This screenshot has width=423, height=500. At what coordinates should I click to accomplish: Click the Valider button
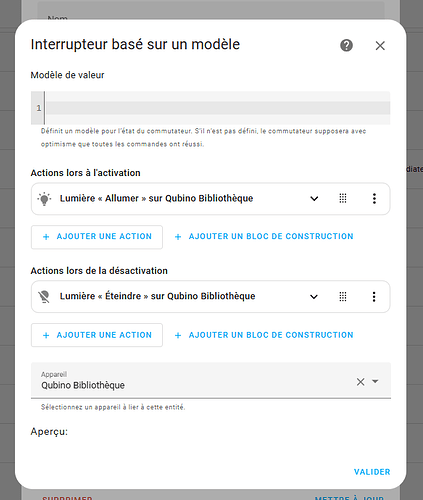[372, 472]
